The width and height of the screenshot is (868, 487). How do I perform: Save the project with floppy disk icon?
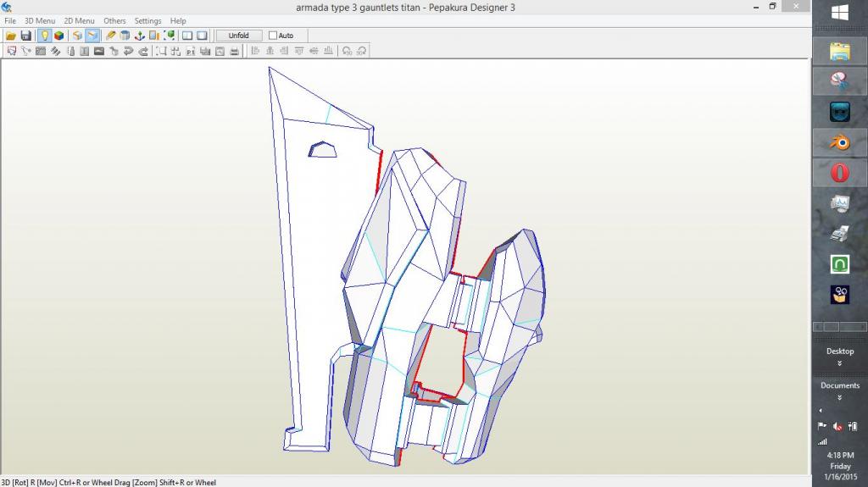[26, 36]
